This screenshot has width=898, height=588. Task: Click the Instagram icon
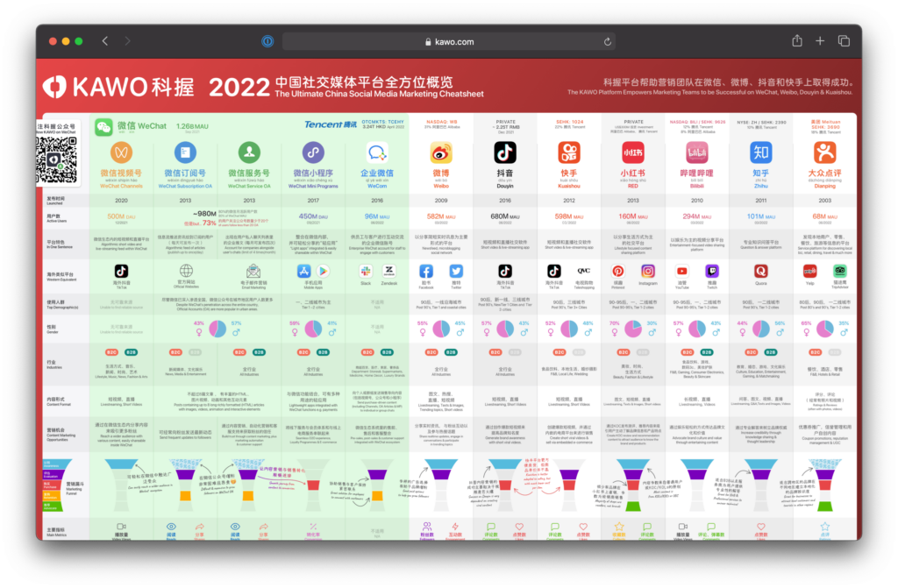[648, 272]
